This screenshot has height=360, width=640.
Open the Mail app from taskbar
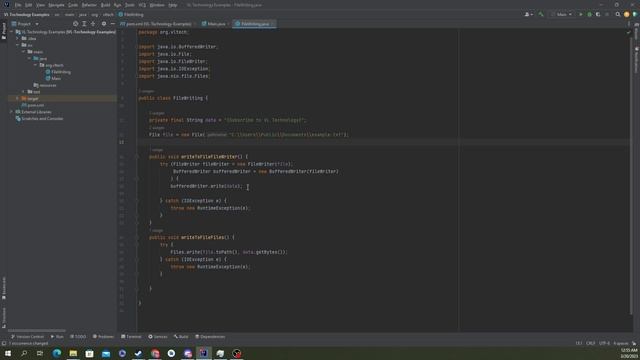[x=106, y=353]
